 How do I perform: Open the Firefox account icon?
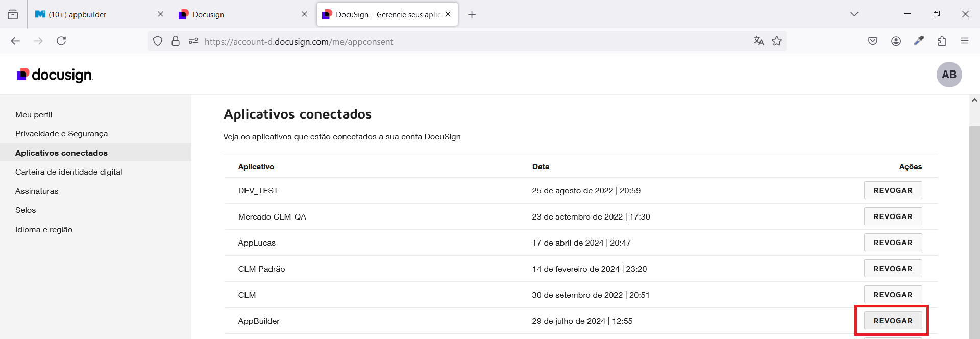click(x=896, y=41)
